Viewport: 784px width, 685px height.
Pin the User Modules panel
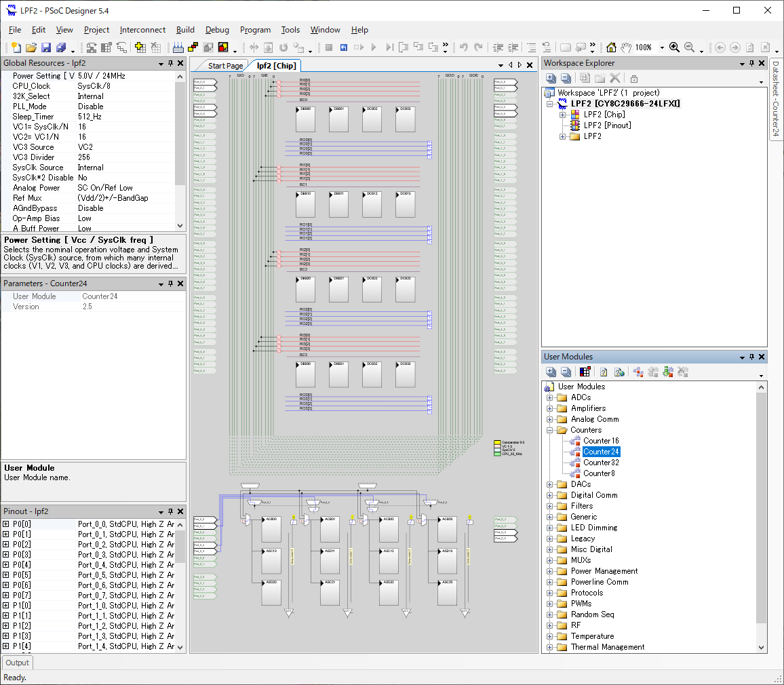[751, 357]
